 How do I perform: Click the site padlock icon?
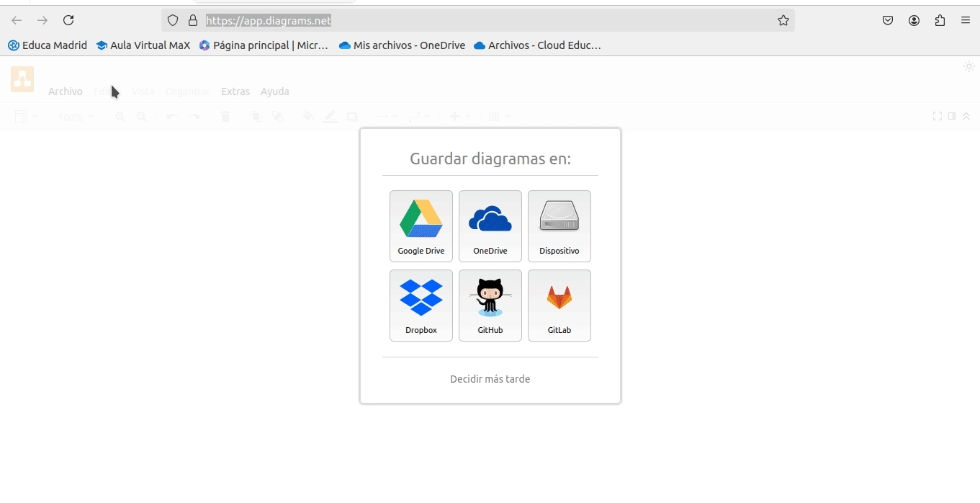[193, 20]
